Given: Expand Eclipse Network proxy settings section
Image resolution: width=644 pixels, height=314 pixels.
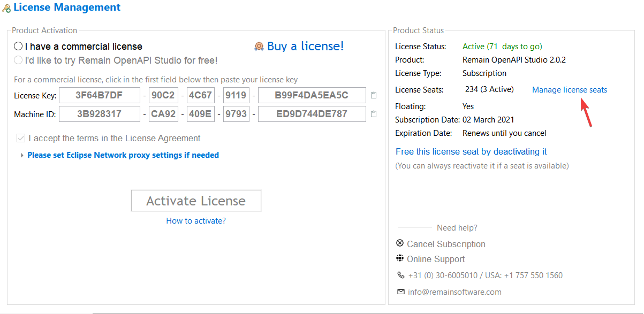Looking at the screenshot, I should coord(22,155).
